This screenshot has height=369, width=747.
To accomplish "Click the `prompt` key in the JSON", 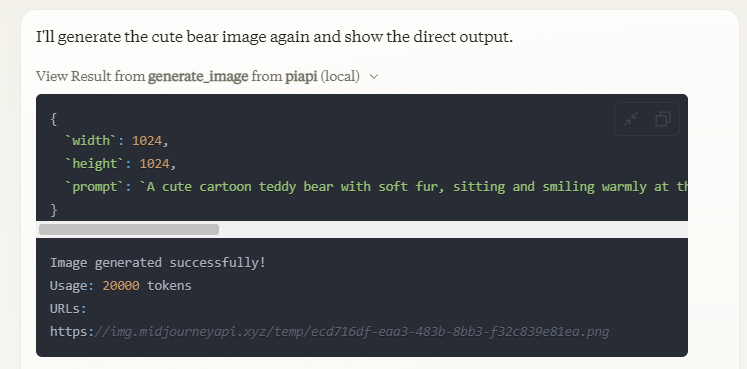I will 94,187.
